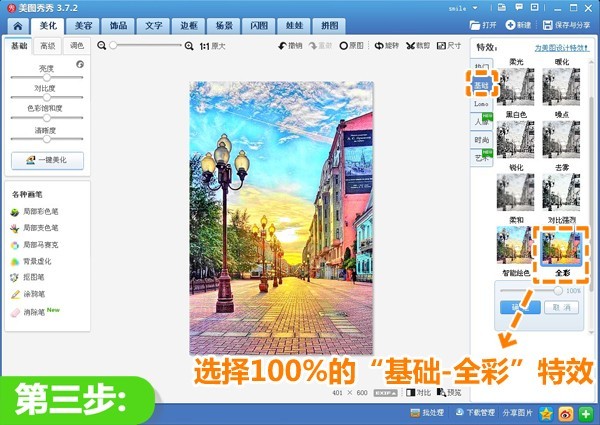Open 下载管理 download manager
The height and width of the screenshot is (425, 600).
[475, 413]
